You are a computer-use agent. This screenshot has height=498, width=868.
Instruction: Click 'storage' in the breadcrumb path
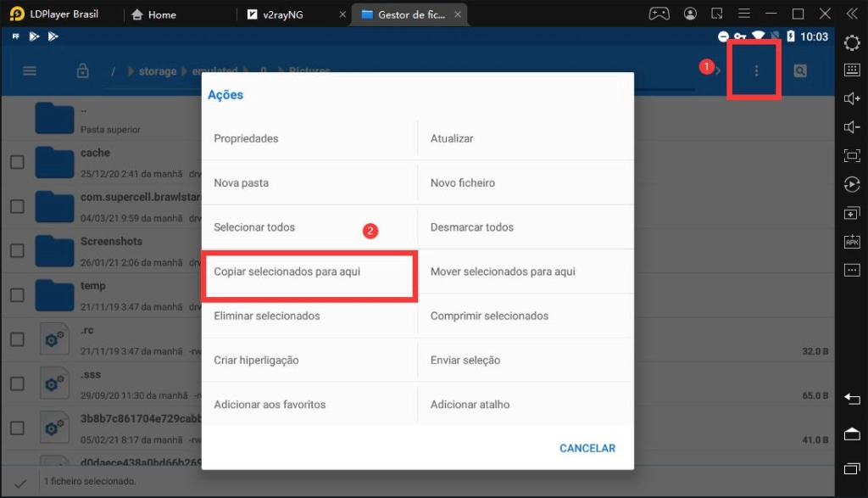click(158, 71)
